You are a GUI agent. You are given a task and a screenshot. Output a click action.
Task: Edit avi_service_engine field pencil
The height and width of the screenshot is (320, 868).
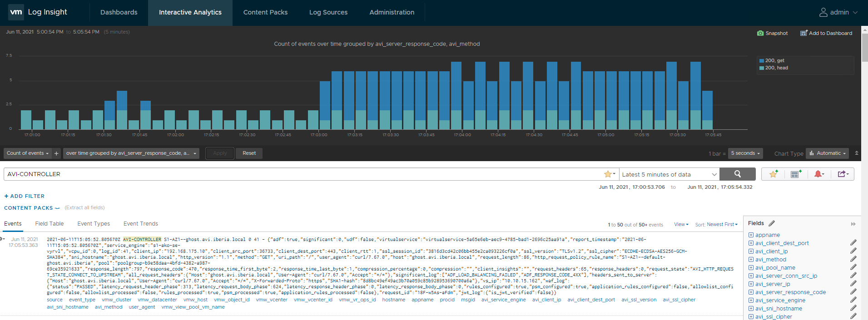click(x=853, y=300)
